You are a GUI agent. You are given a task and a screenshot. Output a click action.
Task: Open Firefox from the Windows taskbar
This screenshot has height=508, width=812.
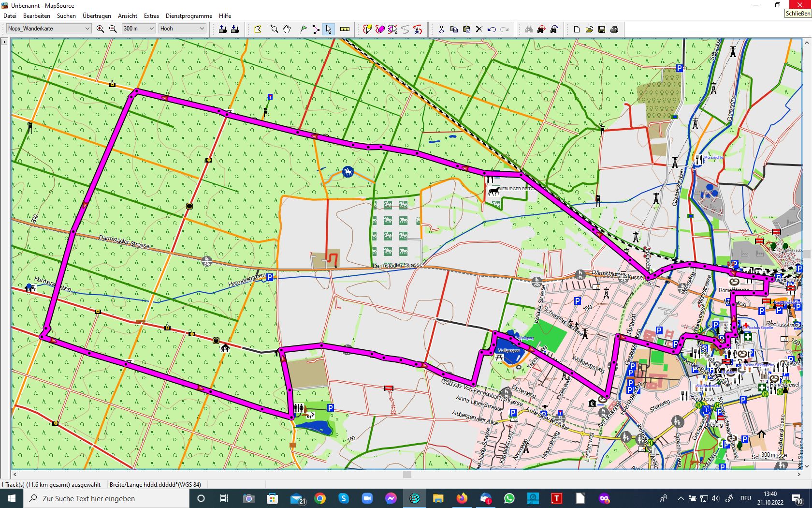tap(462, 498)
